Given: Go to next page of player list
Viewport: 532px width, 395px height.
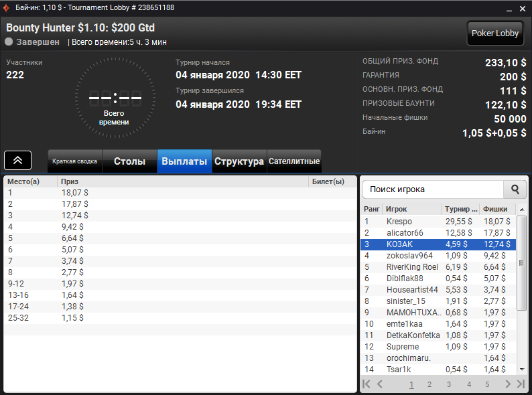Looking at the screenshot, I should (508, 384).
